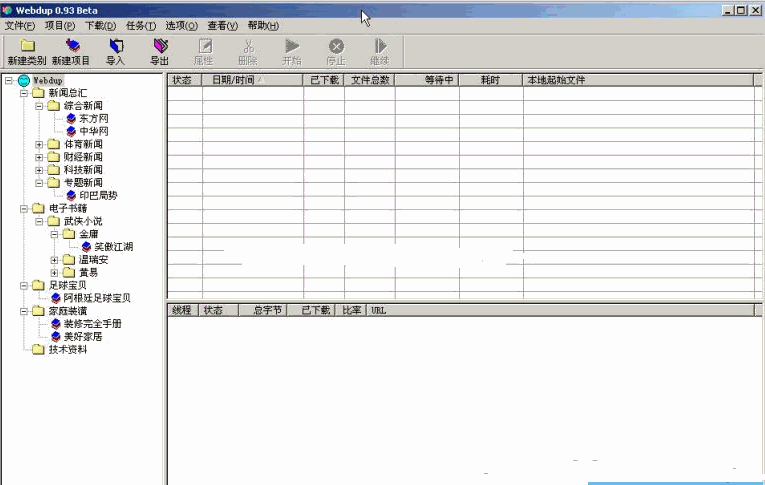Viewport: 765px width, 485px height.
Task: Collapse the 新闻总汇 tree node
Action: [x=25, y=93]
